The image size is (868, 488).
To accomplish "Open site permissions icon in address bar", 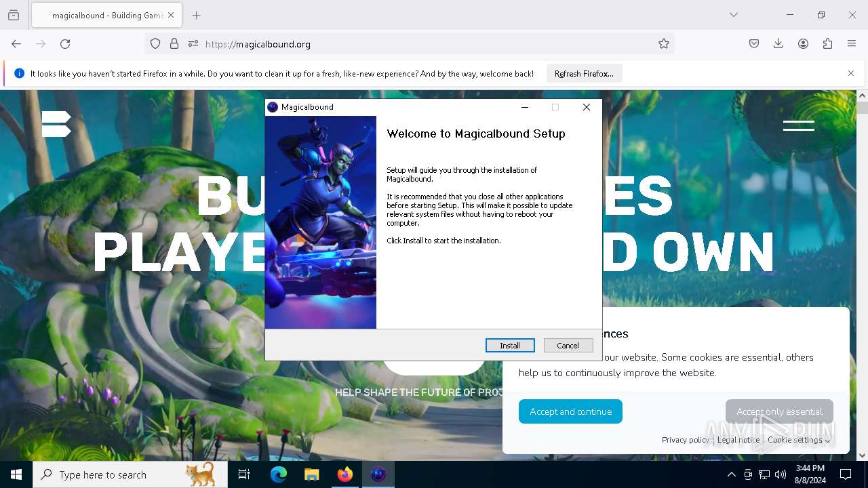I will pyautogui.click(x=193, y=44).
